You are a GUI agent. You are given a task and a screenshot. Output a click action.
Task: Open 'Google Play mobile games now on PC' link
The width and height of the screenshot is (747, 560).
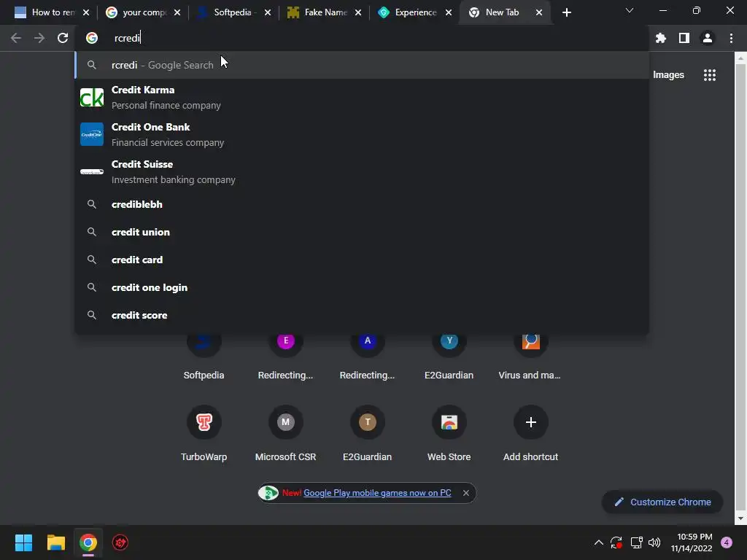377,493
